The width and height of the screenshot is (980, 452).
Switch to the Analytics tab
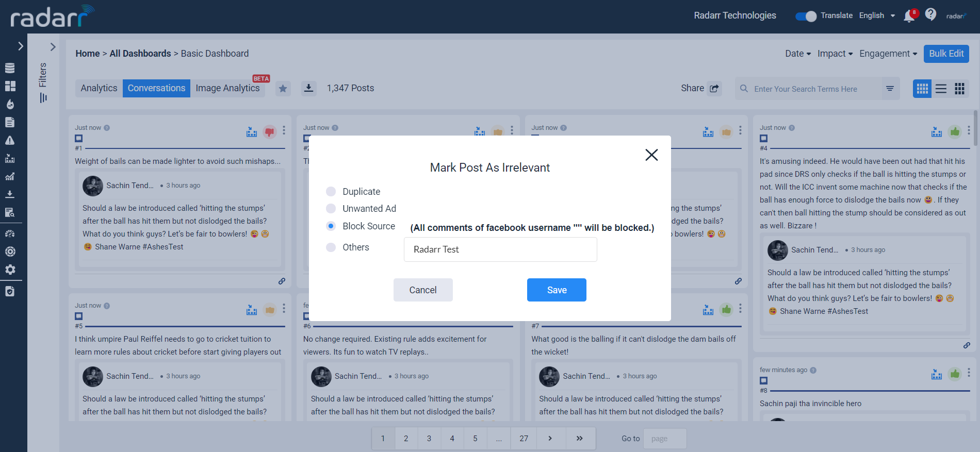[99, 88]
